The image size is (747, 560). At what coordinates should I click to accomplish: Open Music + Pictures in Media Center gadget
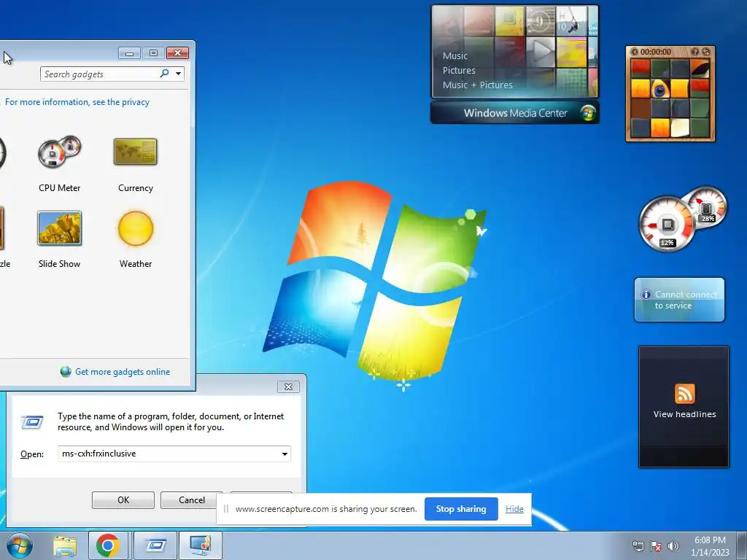tap(478, 85)
